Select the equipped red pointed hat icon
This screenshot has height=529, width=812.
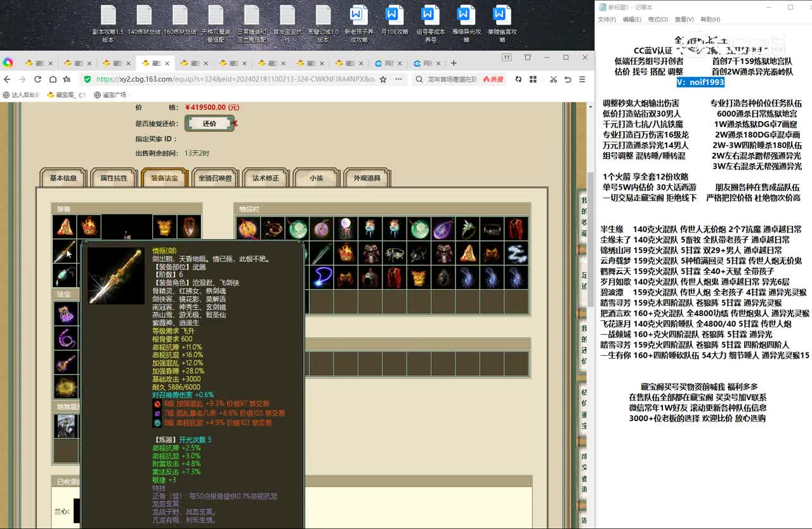point(65,226)
